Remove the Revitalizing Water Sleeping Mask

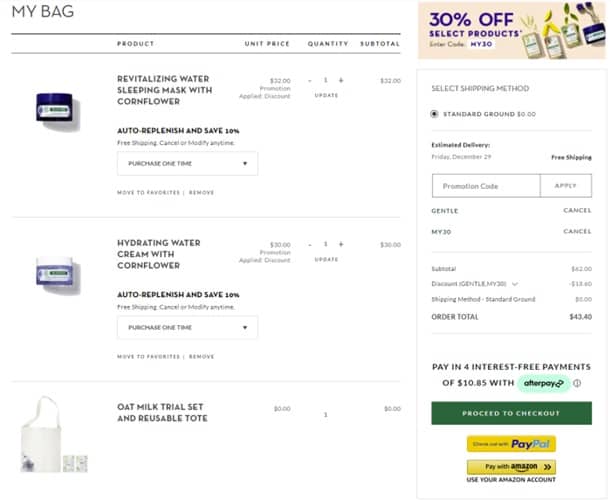[202, 192]
